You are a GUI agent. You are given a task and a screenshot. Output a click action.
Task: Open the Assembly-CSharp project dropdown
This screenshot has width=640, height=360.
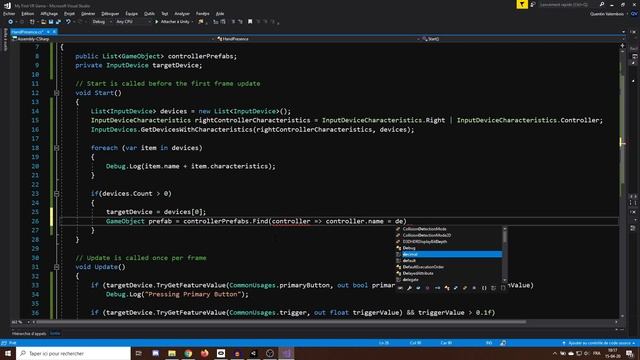coord(113,39)
